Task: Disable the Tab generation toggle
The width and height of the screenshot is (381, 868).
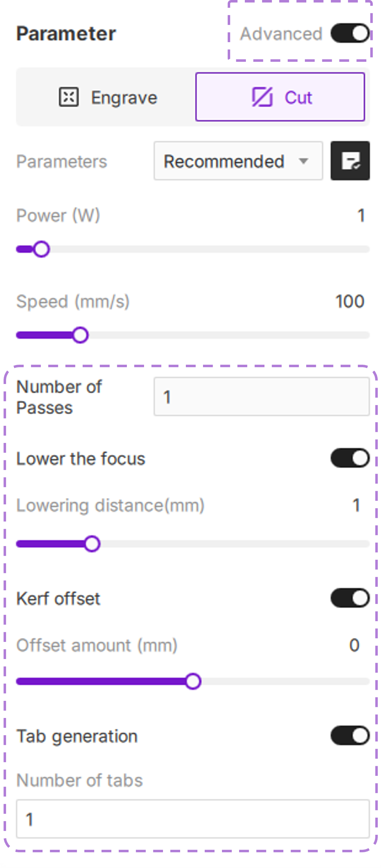Action: pos(350,736)
